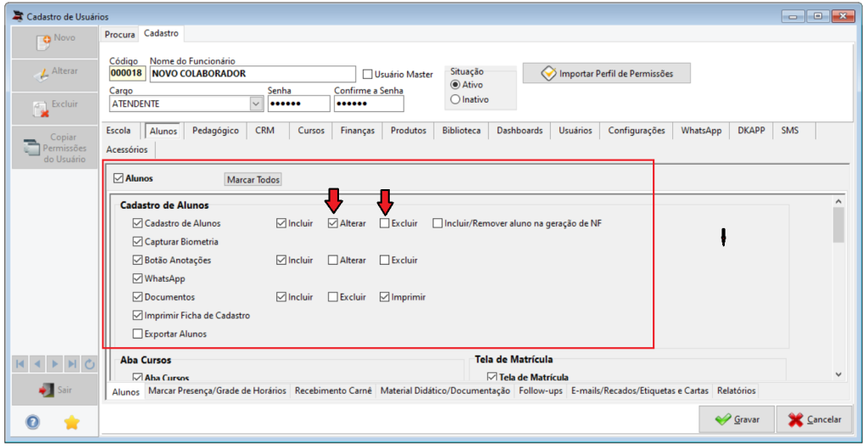Open the Finanças tab
The height and width of the screenshot is (448, 868).
(358, 131)
